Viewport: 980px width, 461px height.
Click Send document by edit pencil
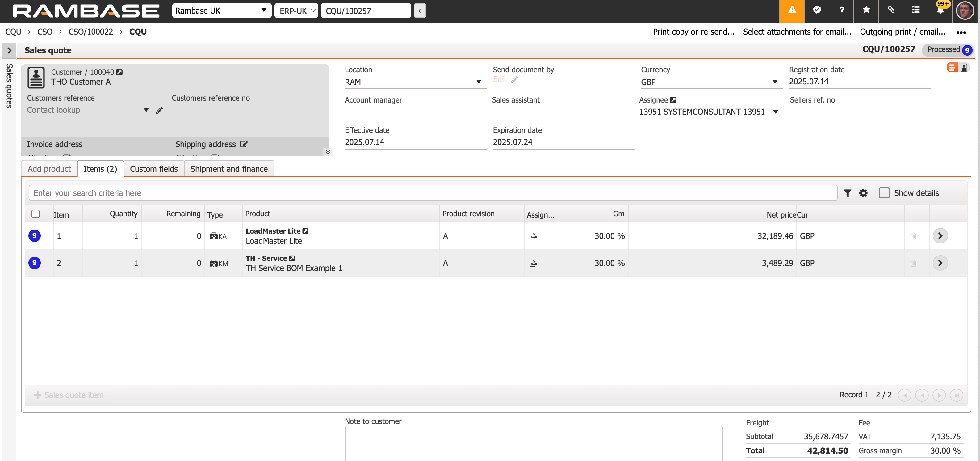pyautogui.click(x=514, y=79)
